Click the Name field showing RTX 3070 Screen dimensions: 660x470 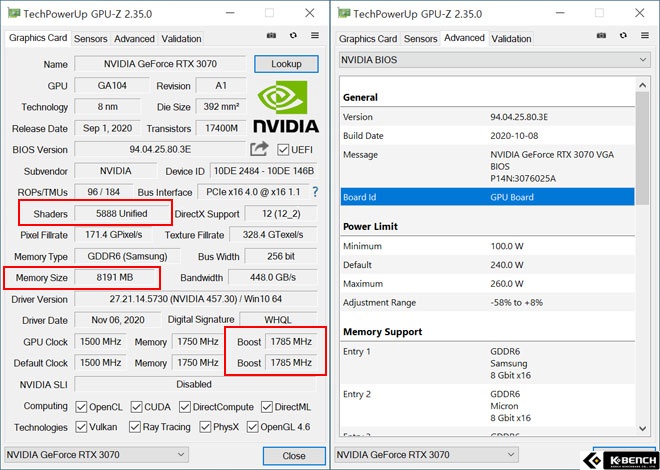pyautogui.click(x=160, y=64)
